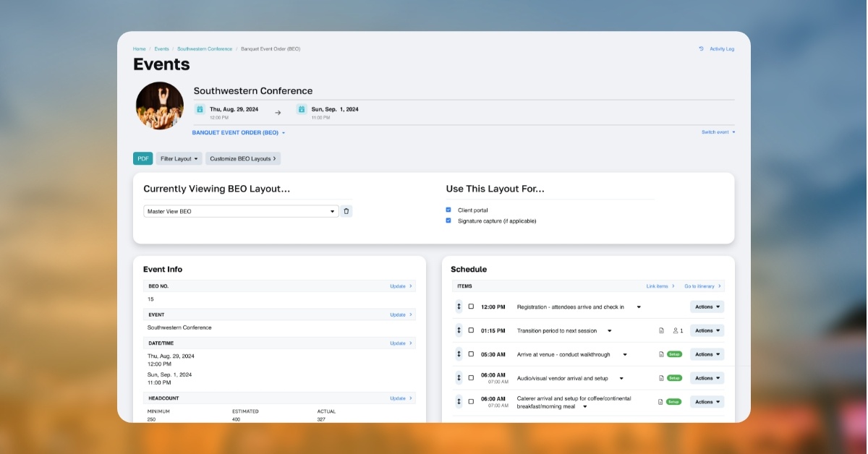Open Actions menu for Caterer arrival row
Image resolution: width=868 pixels, height=454 pixels.
click(707, 401)
